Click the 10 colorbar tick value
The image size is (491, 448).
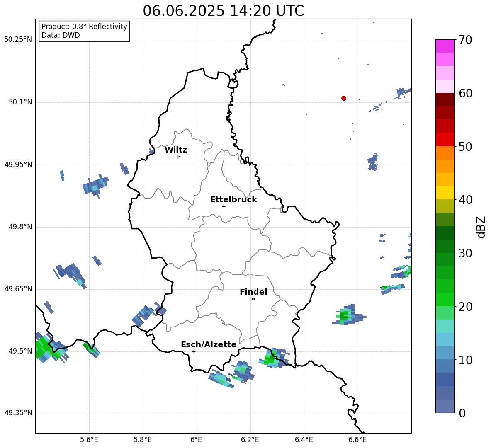coord(465,360)
